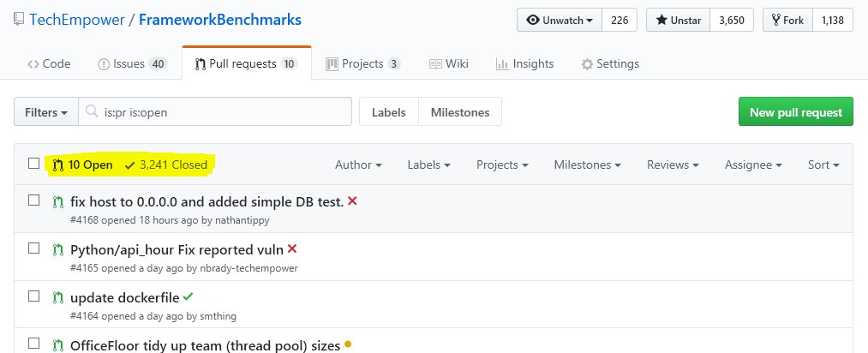This screenshot has width=868, height=353.
Task: Click author smthing on PR #4164
Action: point(218,316)
